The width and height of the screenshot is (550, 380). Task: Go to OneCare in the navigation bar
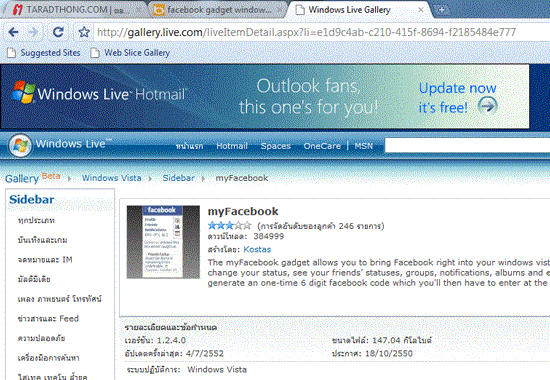[x=322, y=146]
